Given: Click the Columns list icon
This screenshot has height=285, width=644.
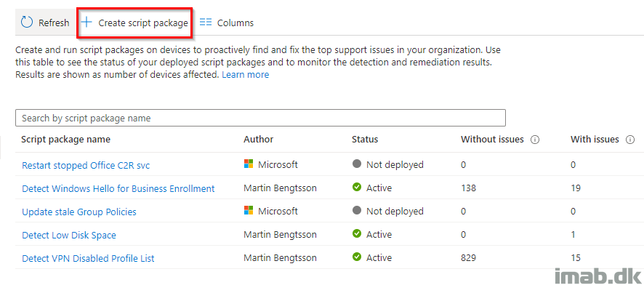Looking at the screenshot, I should [x=206, y=23].
